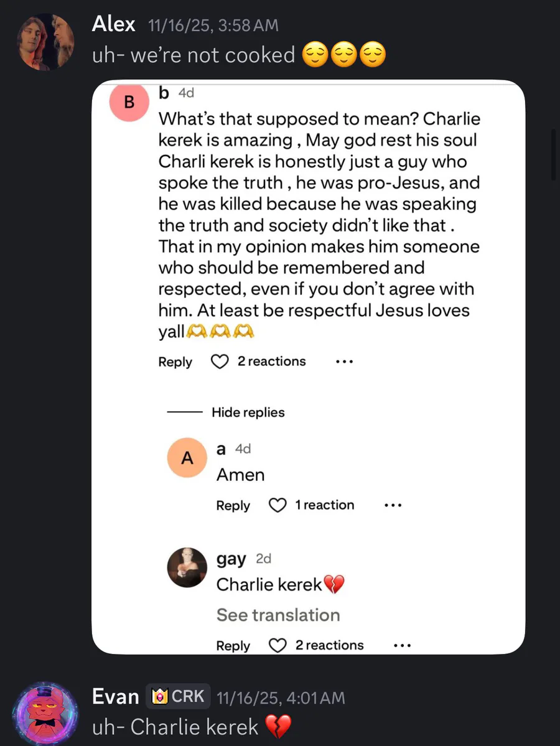The width and height of the screenshot is (560, 746).
Task: Reply to b's comment
Action: tap(175, 362)
